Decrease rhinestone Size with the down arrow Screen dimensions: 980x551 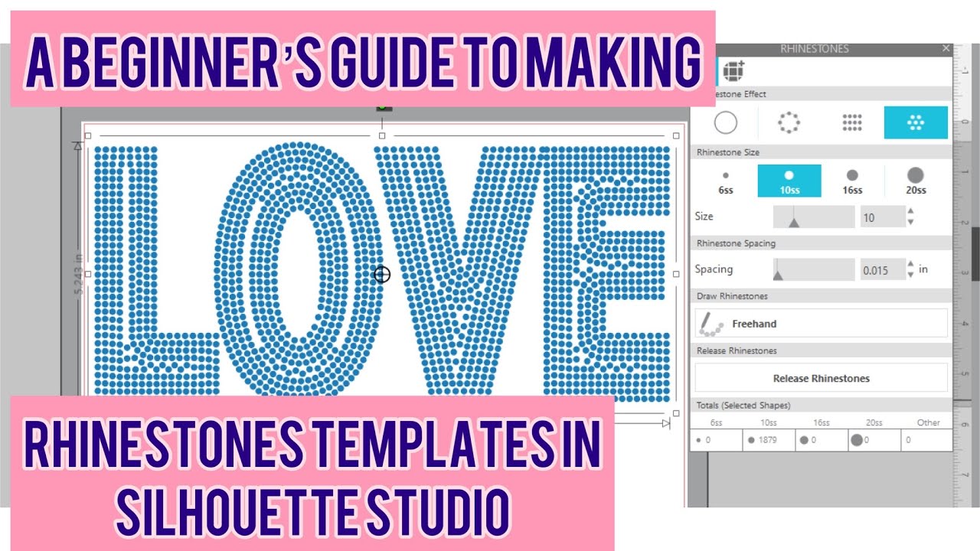[x=910, y=223]
